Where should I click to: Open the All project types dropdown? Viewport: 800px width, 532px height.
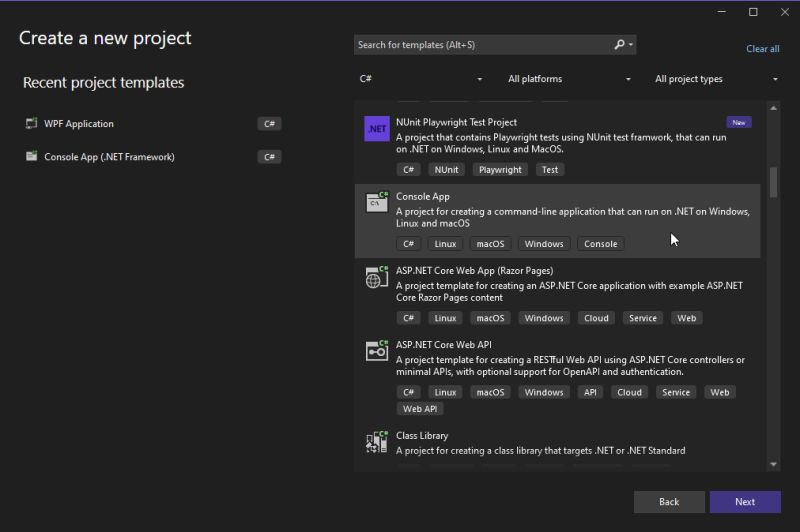pos(716,79)
